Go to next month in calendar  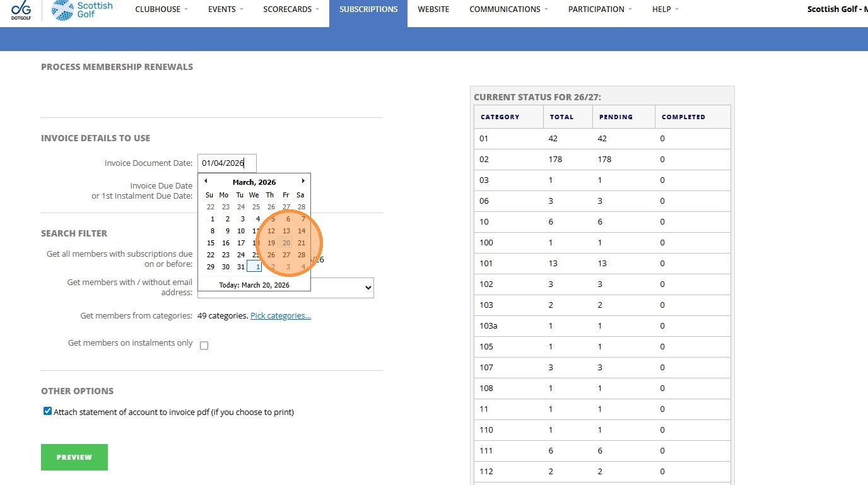pos(303,181)
